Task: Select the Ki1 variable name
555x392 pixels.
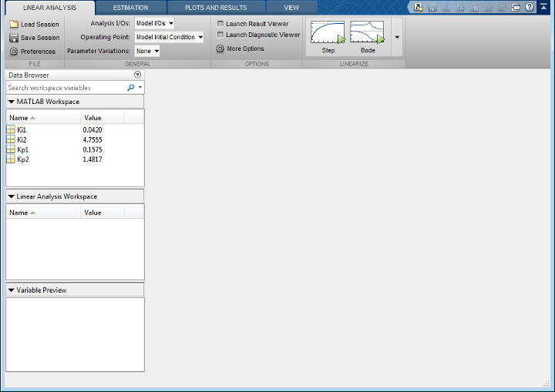Action: pyautogui.click(x=22, y=130)
